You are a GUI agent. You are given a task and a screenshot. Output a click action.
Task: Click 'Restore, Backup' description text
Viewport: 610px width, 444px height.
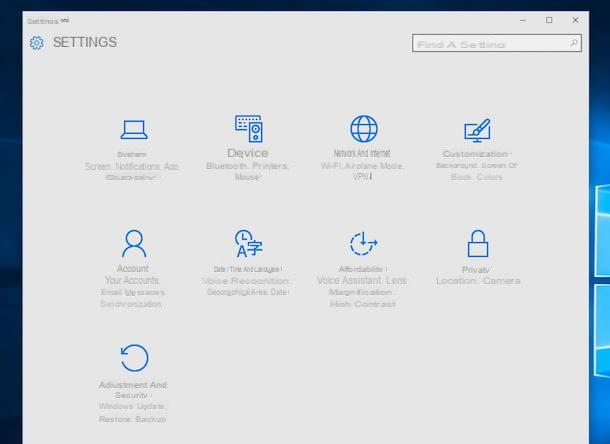click(x=133, y=419)
